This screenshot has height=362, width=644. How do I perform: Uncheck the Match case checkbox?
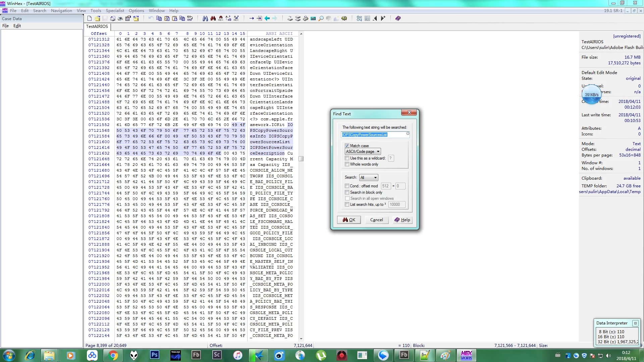pos(347,146)
